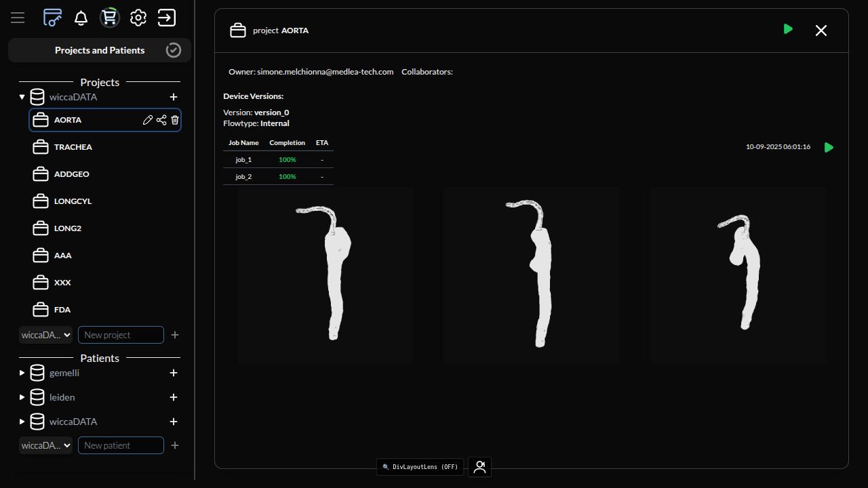Expand the gemelli patients database
The image size is (868, 488).
[x=22, y=373]
